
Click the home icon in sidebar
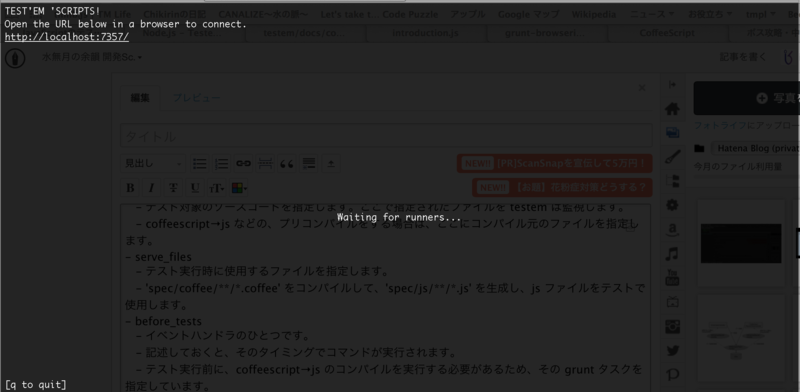click(672, 108)
